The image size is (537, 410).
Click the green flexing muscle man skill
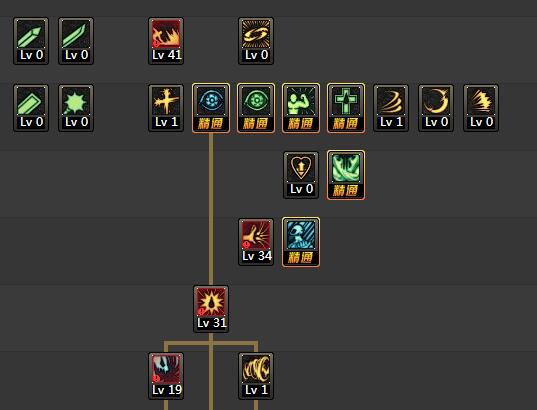point(301,108)
